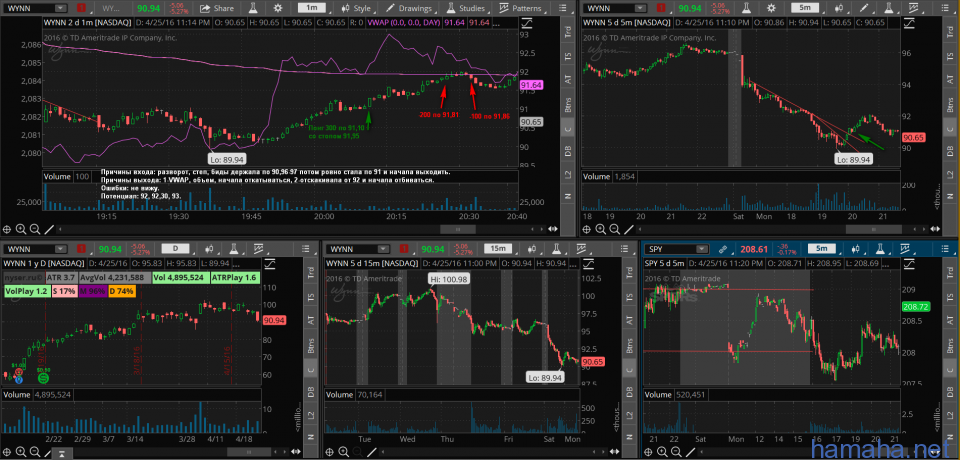Pick the line drawing tool below the 1m chart
The width and height of the screenshot is (960, 460).
(49, 229)
